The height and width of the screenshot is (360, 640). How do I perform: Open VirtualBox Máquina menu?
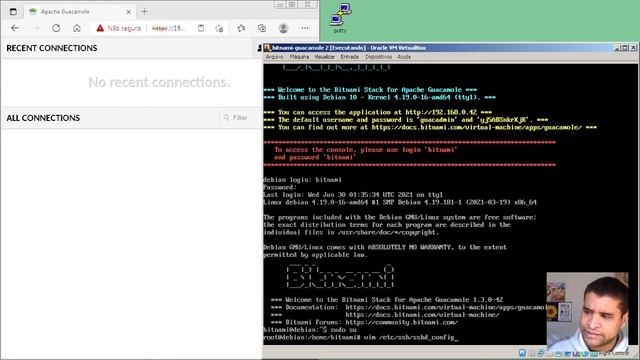(x=299, y=57)
